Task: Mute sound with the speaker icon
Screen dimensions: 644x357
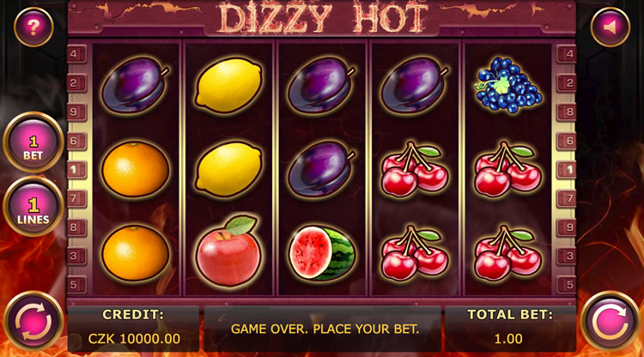Action: [x=611, y=27]
